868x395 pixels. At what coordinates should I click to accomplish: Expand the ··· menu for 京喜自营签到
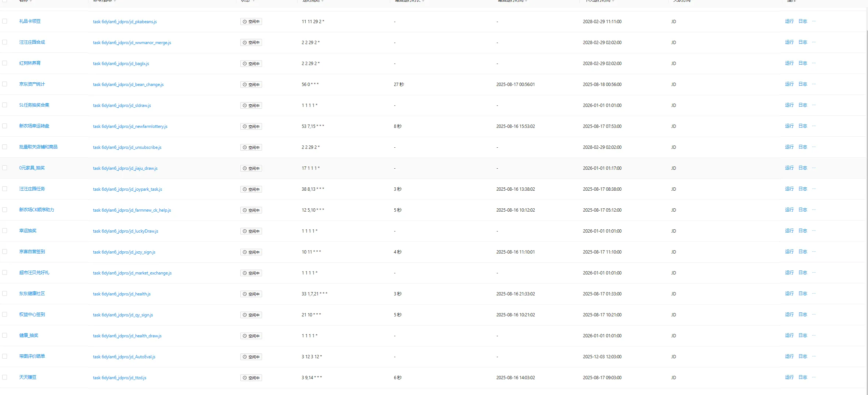pyautogui.click(x=814, y=252)
